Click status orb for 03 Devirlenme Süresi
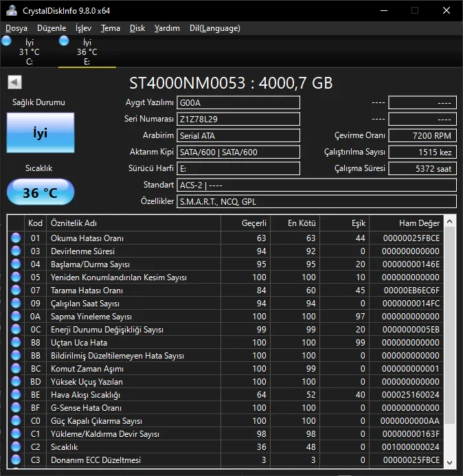 click(16, 251)
